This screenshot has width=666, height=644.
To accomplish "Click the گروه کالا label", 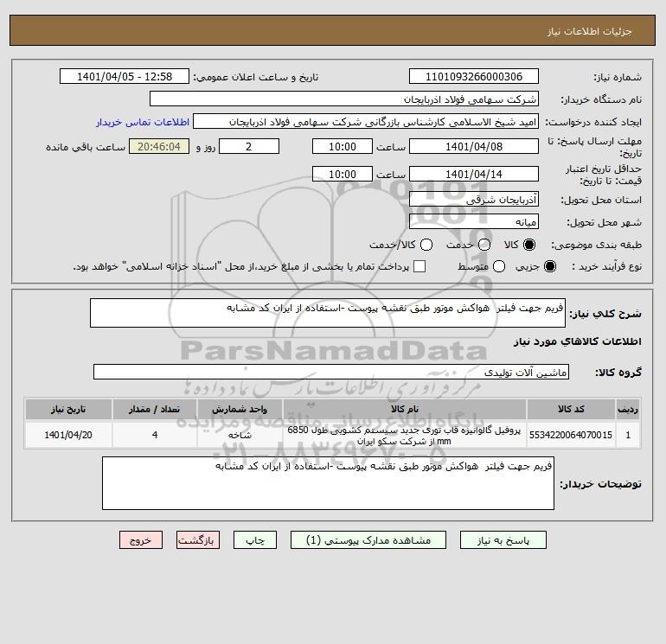I will (618, 373).
